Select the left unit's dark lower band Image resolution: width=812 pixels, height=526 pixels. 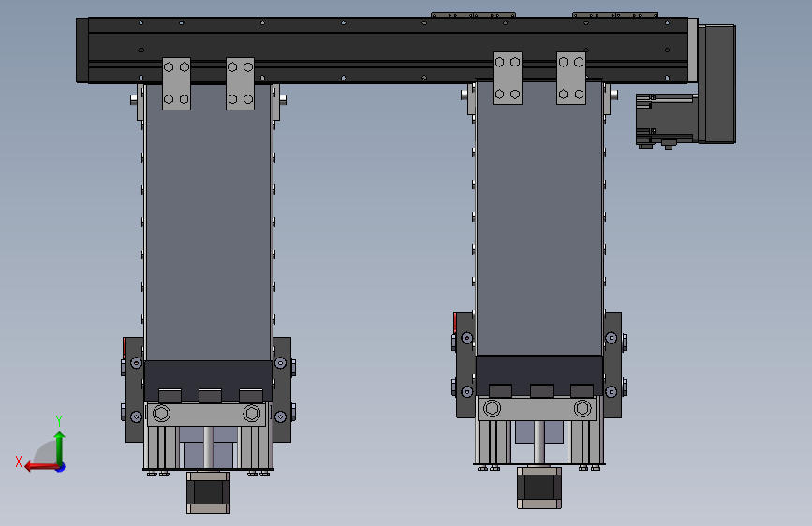pos(208,380)
